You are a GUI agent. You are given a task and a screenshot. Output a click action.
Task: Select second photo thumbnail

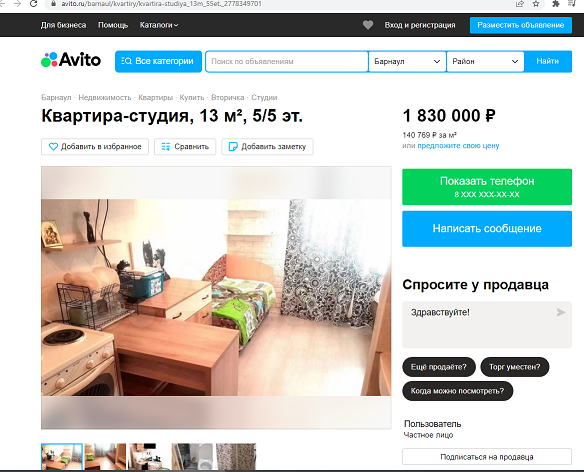(x=105, y=457)
